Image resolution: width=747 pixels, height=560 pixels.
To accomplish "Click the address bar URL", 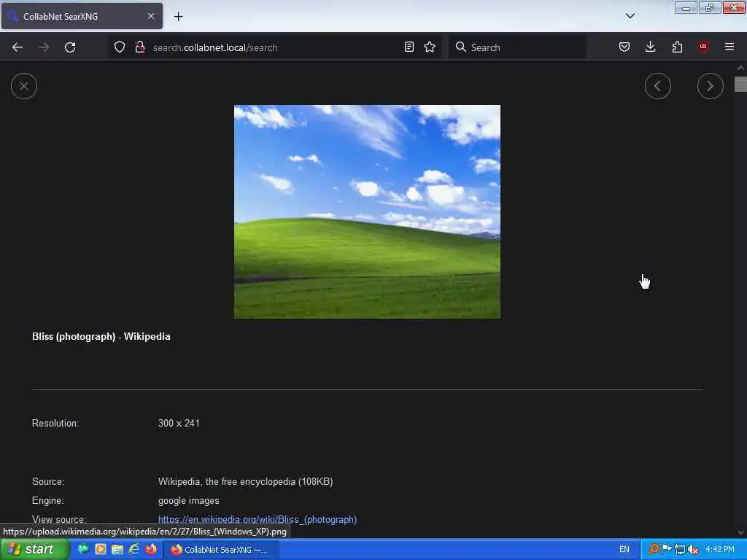I will [x=215, y=47].
